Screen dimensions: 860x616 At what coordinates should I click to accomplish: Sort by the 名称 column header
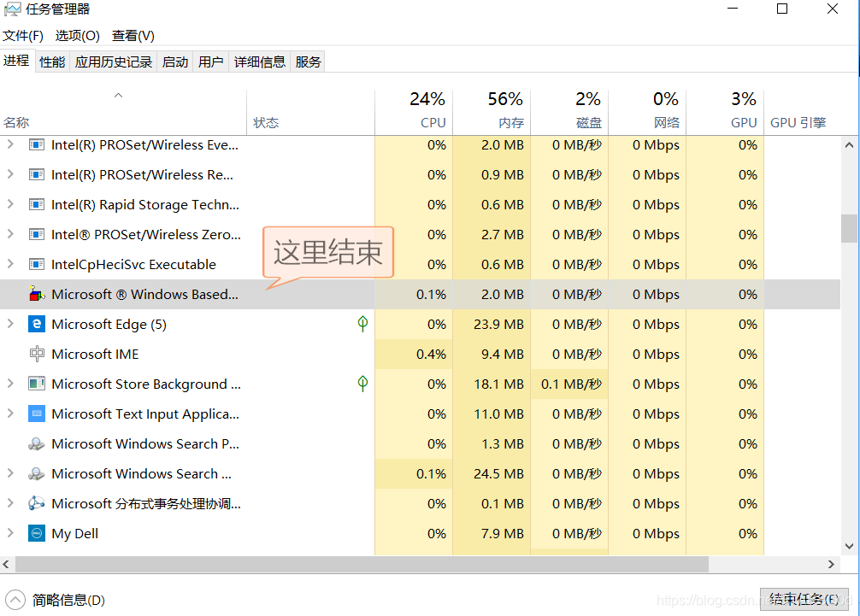coord(123,112)
